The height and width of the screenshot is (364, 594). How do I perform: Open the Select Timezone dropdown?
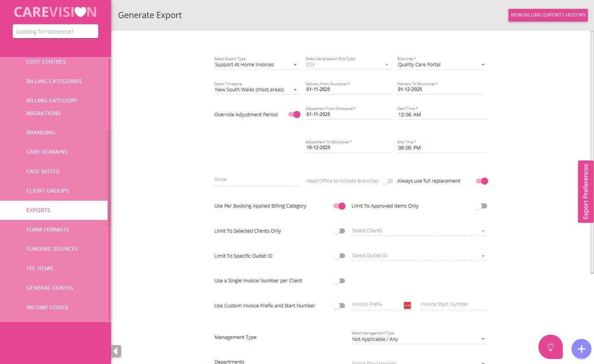pyautogui.click(x=256, y=90)
